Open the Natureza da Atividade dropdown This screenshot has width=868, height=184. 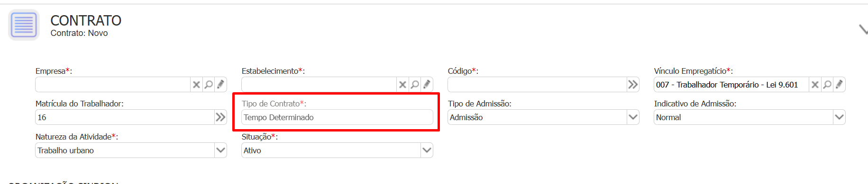[x=220, y=150]
